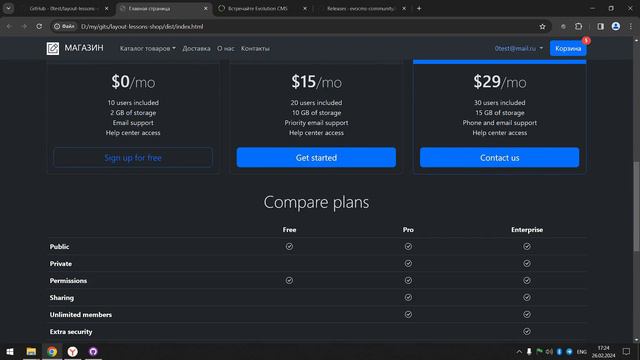640x360 pixels.
Task: Click the Public checkmark under Pro
Action: click(x=408, y=246)
